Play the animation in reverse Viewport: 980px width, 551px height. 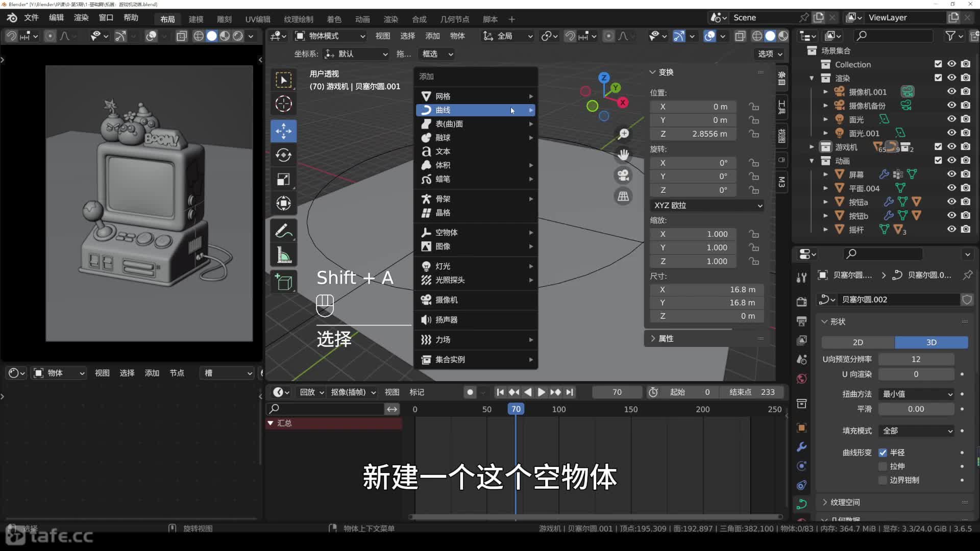click(528, 392)
